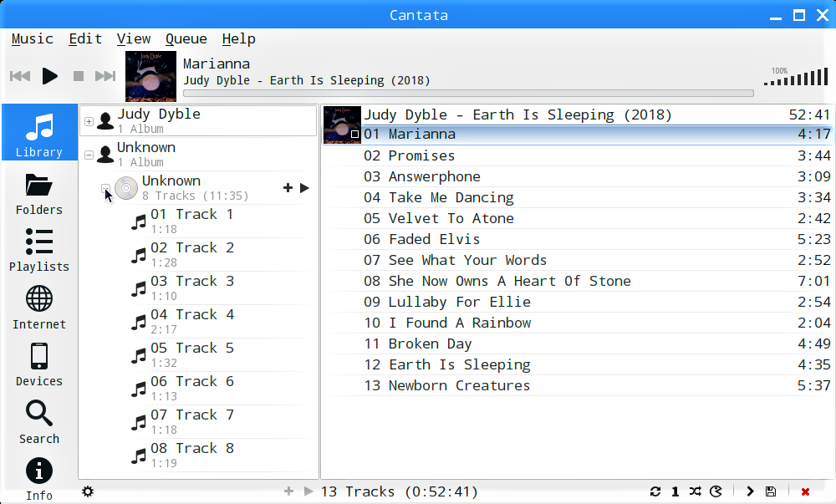Open the Queue menu
Image resolution: width=836 pixels, height=504 pixels.
pyautogui.click(x=186, y=39)
